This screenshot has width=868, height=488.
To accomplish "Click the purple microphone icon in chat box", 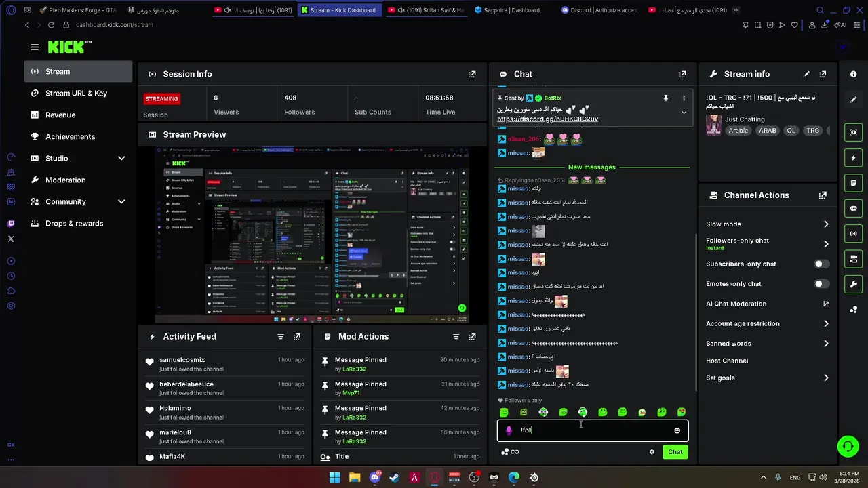I will pos(509,430).
